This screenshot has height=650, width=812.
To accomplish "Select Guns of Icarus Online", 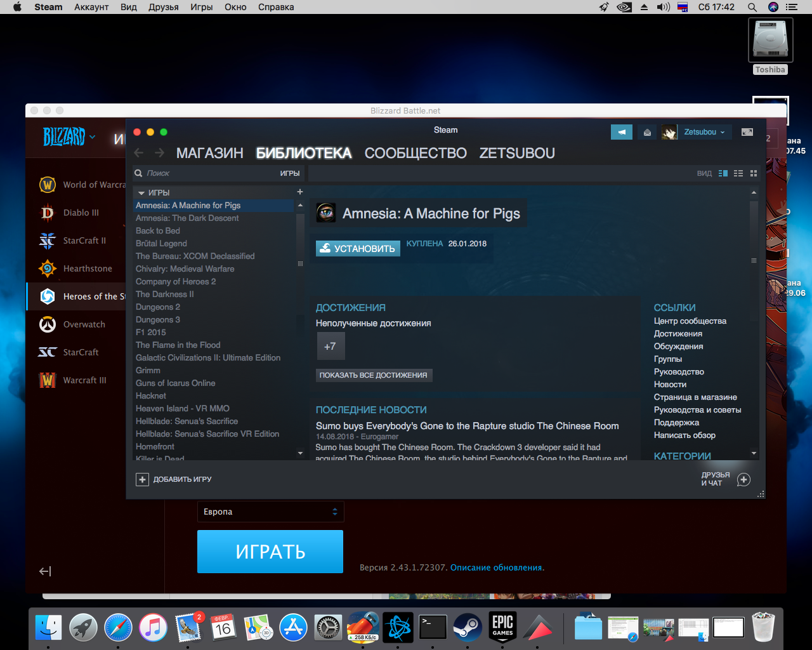I will point(175,383).
